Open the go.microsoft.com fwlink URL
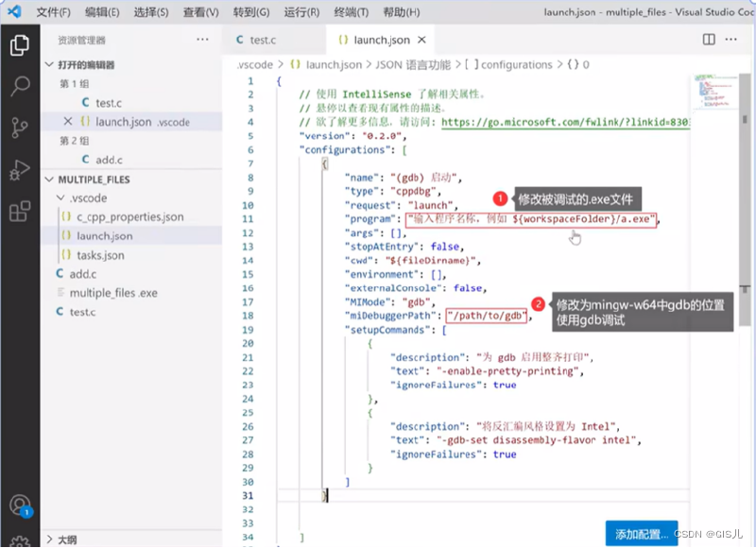This screenshot has width=756, height=548. point(565,123)
